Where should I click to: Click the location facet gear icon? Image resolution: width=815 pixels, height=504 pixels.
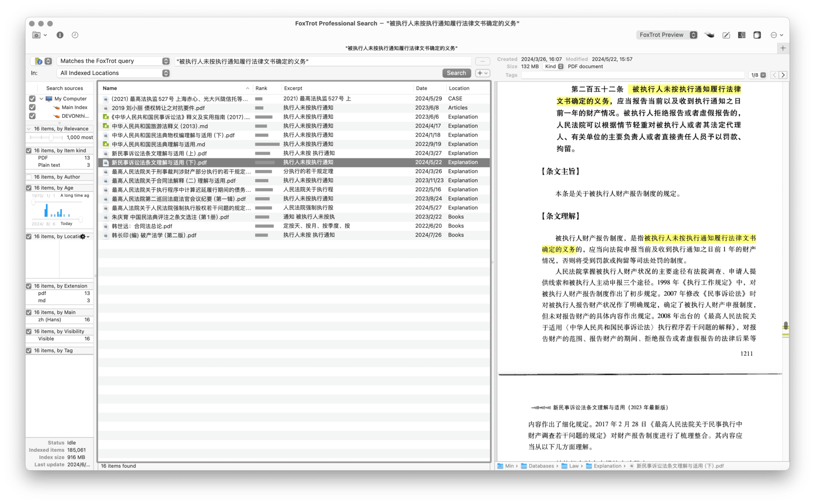click(x=84, y=237)
